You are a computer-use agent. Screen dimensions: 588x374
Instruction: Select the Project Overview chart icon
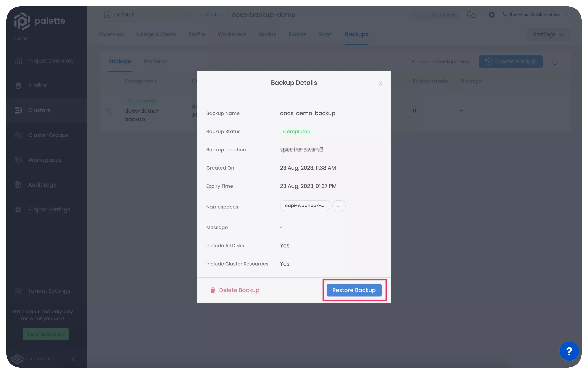[x=18, y=60]
